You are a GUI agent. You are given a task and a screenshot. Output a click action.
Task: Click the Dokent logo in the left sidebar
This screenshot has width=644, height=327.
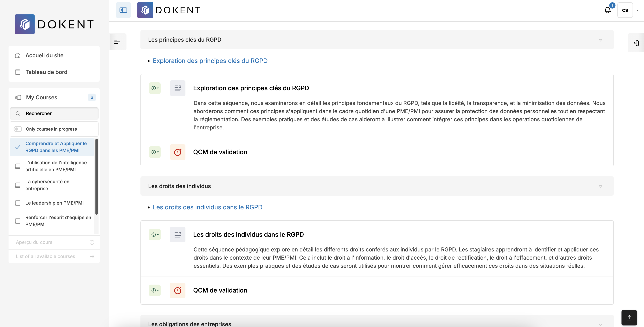pyautogui.click(x=54, y=24)
